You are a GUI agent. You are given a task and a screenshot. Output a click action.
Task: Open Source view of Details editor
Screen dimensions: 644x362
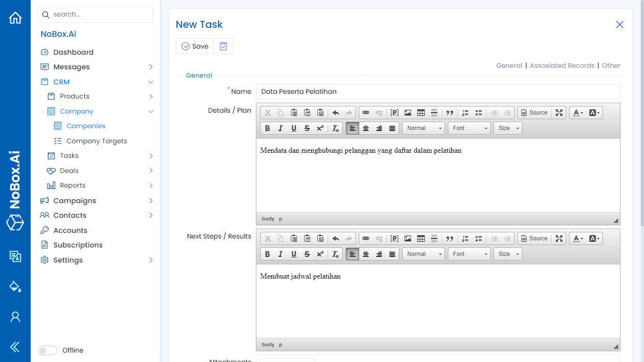point(534,113)
